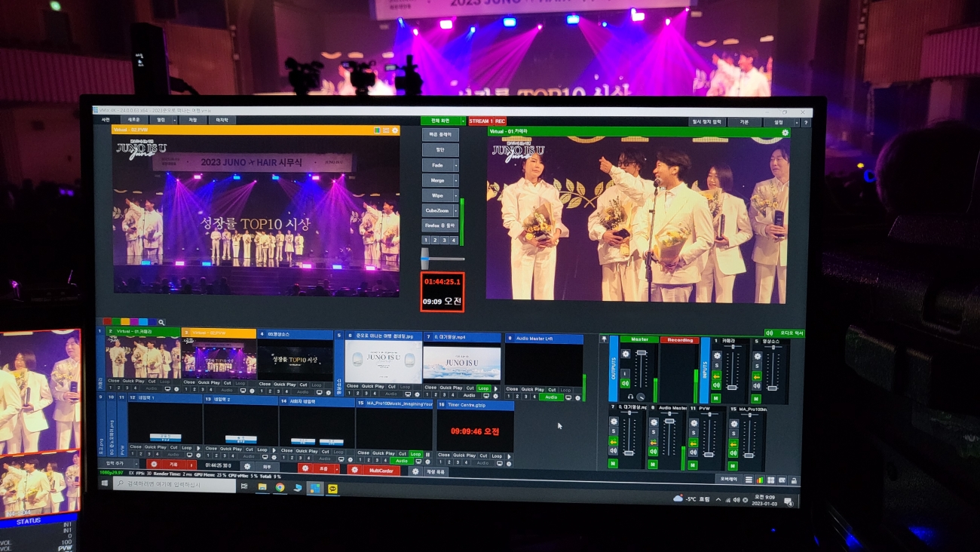Image resolution: width=980 pixels, height=552 pixels.
Task: Click the STREAM 1 button
Action: 481,121
